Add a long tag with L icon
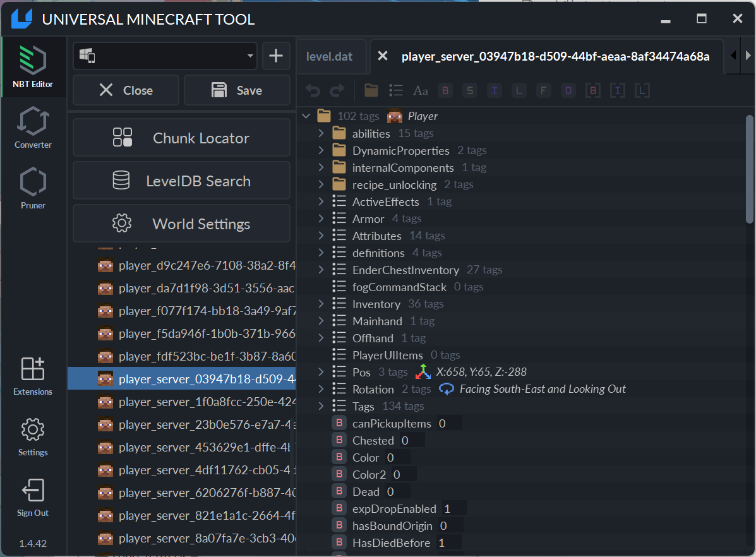756x557 pixels. click(519, 90)
